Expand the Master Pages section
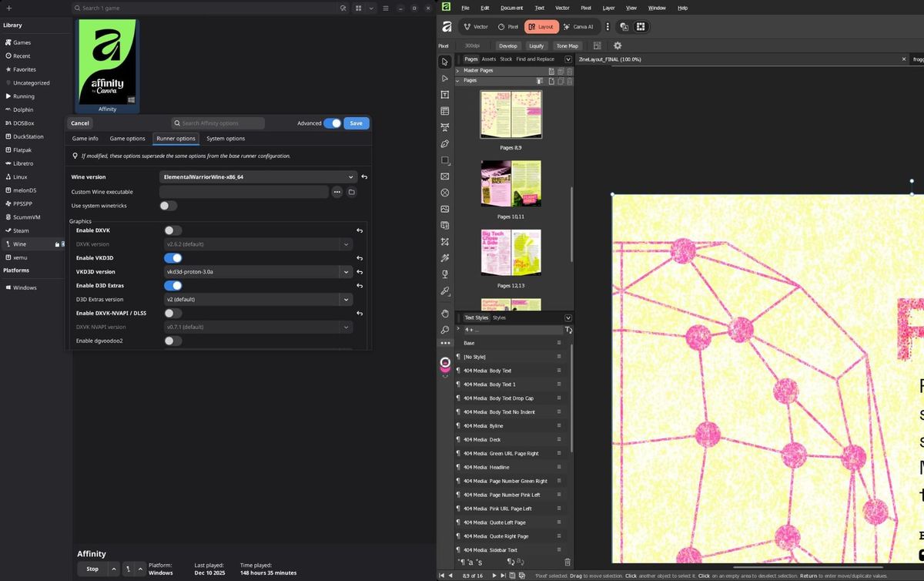924x581 pixels. (x=458, y=71)
